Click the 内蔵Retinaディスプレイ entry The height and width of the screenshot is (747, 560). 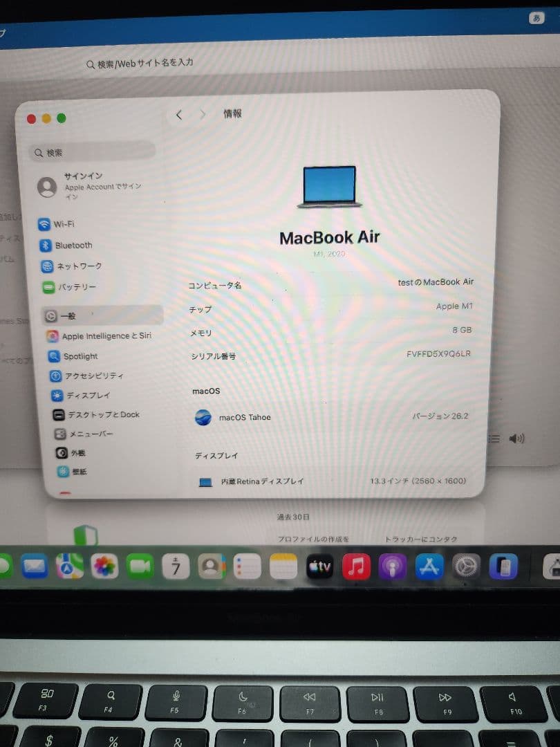tap(263, 481)
